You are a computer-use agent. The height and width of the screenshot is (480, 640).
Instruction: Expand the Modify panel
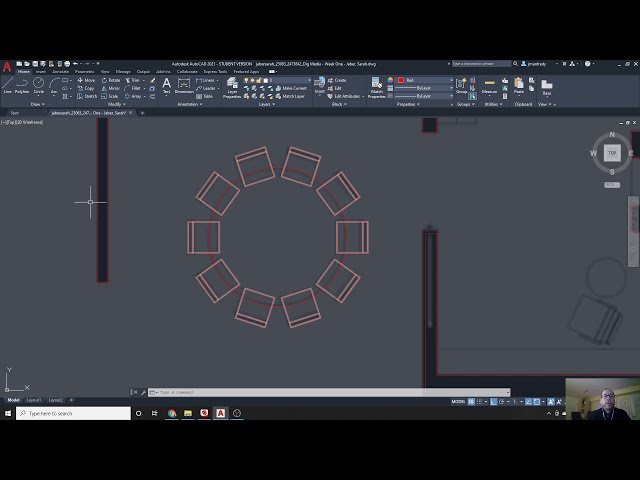117,104
